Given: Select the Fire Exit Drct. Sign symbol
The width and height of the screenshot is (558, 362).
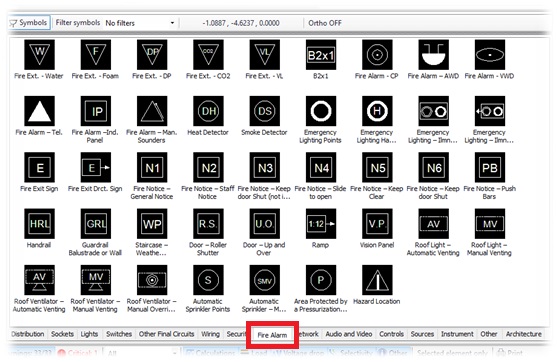Looking at the screenshot, I should (x=95, y=167).
